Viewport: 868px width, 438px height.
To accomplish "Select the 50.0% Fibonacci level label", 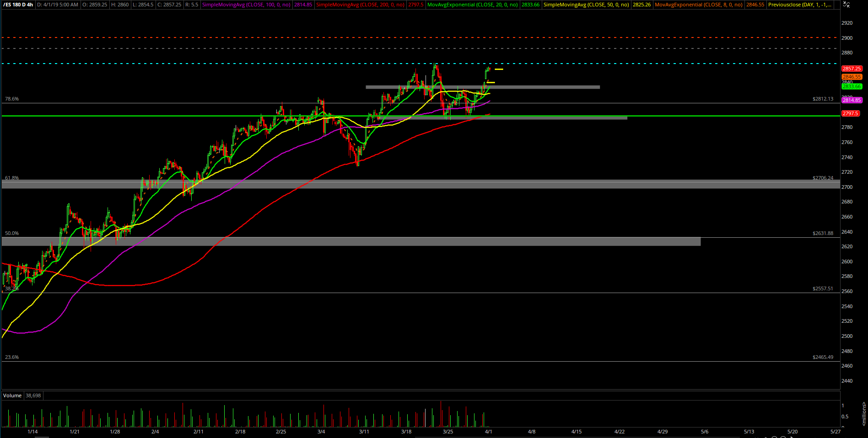I will tap(12, 233).
